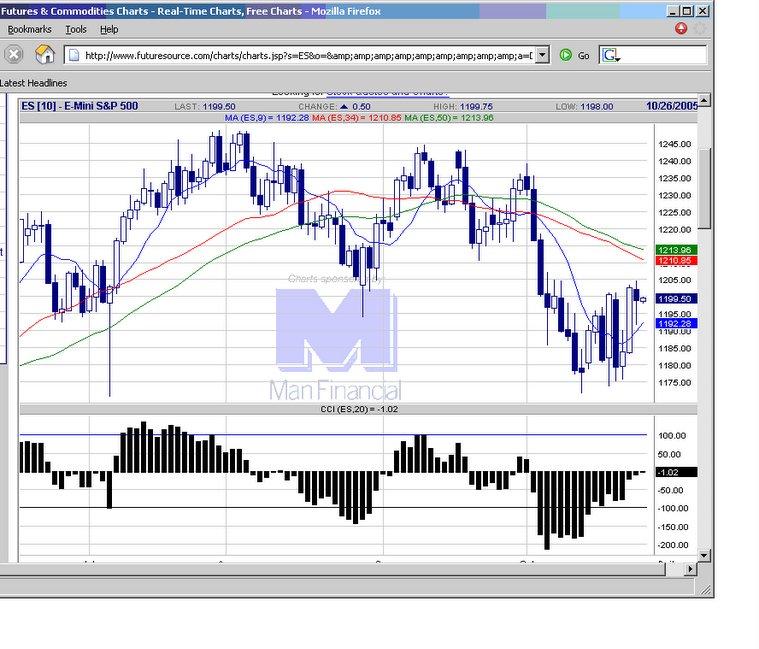Click the dark blue 1199.50 price tag

pyautogui.click(x=676, y=299)
